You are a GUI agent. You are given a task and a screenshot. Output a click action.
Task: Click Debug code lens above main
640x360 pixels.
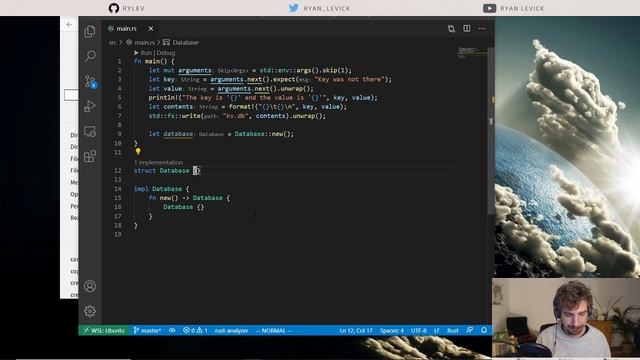(x=166, y=53)
